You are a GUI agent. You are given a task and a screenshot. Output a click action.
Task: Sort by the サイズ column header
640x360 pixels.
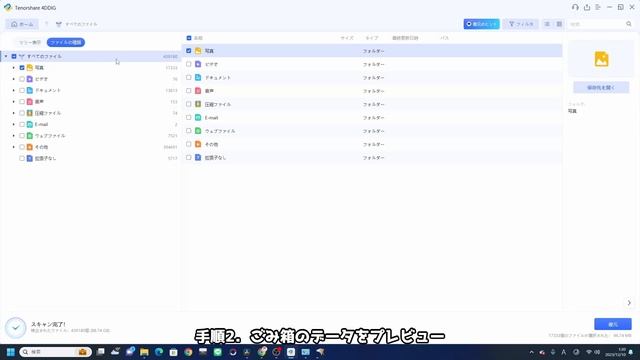pyautogui.click(x=347, y=38)
